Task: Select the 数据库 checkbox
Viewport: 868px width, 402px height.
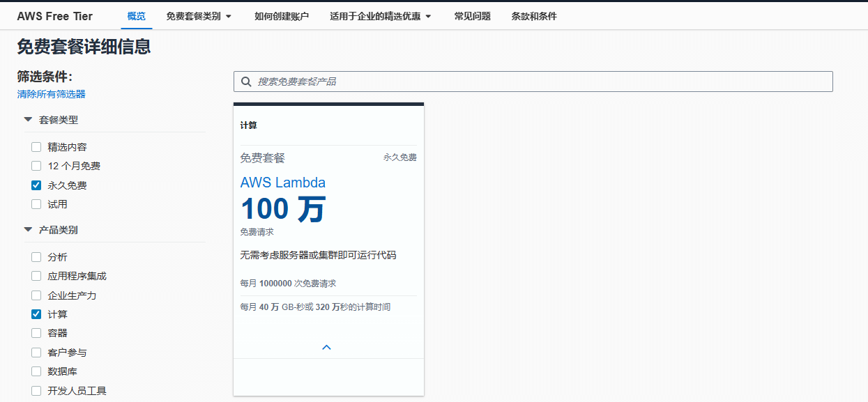Action: point(36,371)
